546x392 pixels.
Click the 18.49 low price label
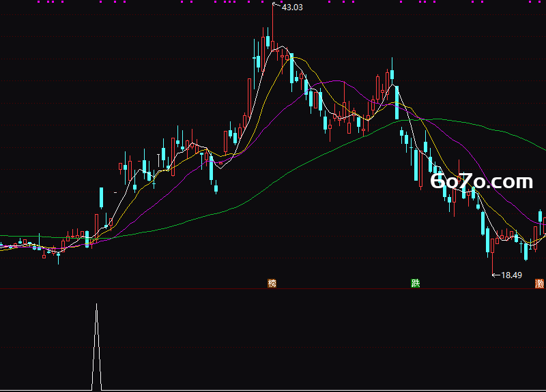511,275
